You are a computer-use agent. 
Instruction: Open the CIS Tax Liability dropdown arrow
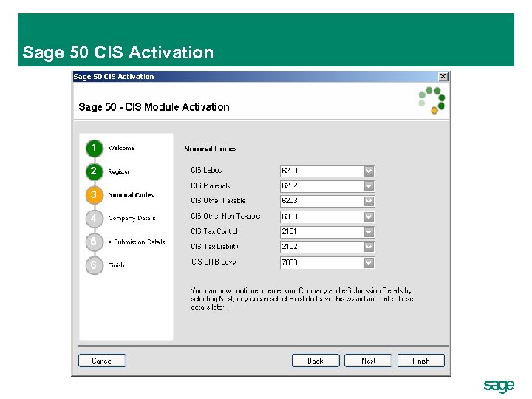pos(369,247)
